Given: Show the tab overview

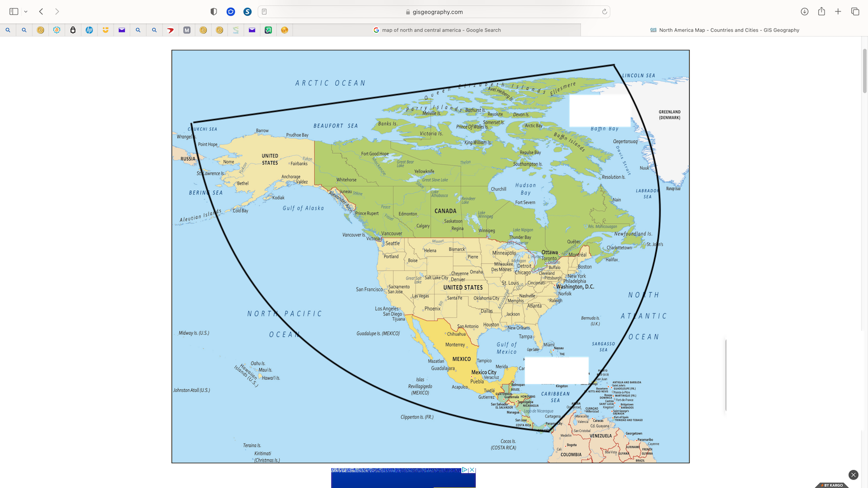Looking at the screenshot, I should (855, 11).
